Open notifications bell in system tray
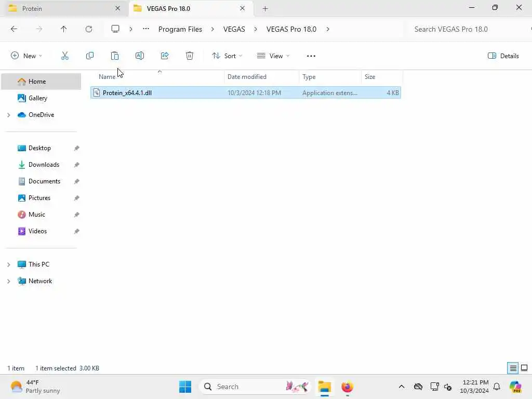 pyautogui.click(x=497, y=387)
